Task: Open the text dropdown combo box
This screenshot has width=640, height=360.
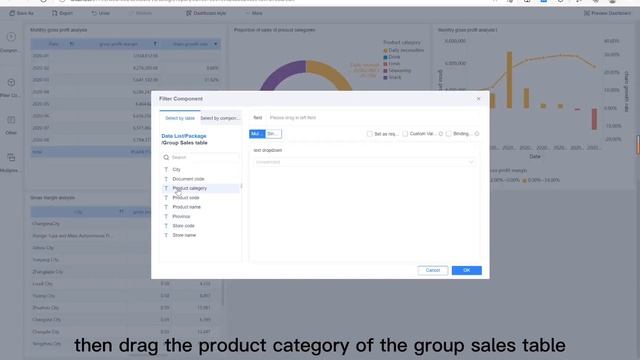Action: 364,162
